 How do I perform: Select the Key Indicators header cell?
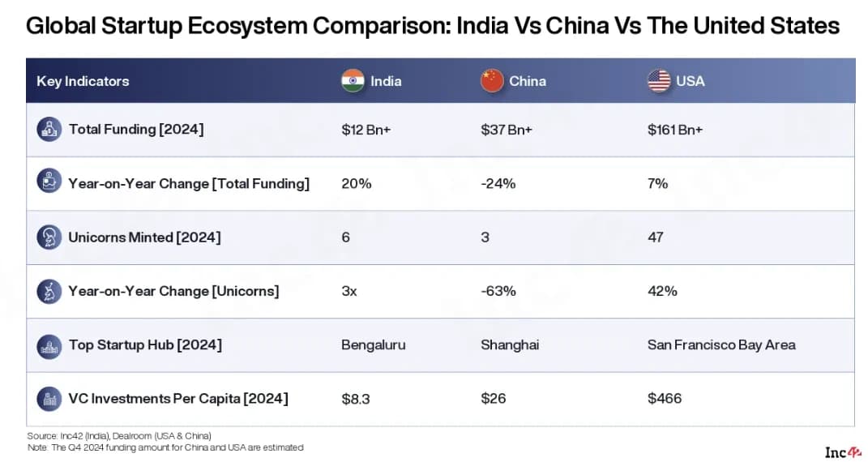[x=83, y=81]
